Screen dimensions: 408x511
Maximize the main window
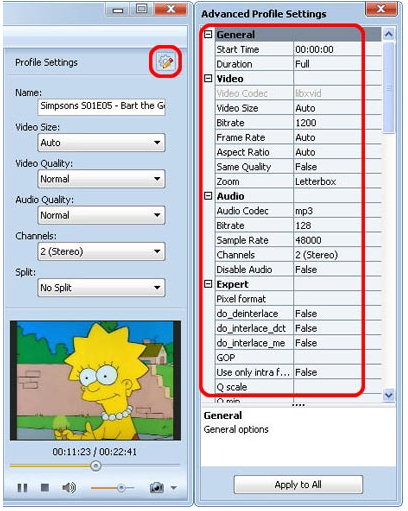(x=142, y=9)
